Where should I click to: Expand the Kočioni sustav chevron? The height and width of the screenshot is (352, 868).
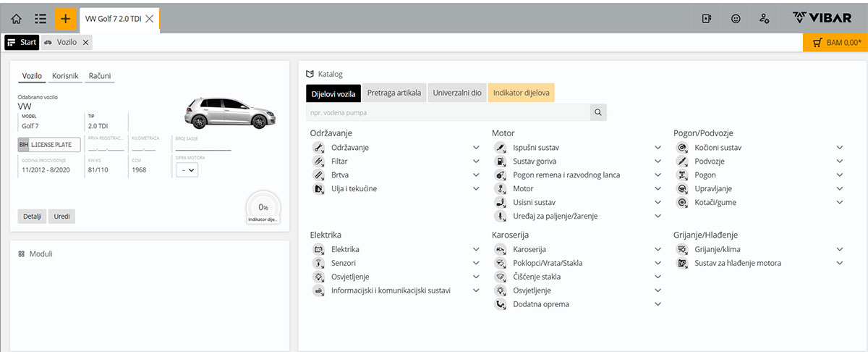click(x=840, y=148)
